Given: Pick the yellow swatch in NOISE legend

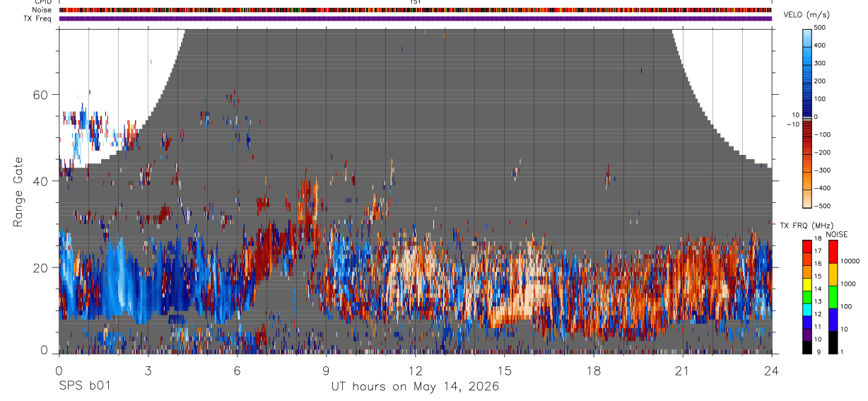Looking at the screenshot, I should click(833, 274).
